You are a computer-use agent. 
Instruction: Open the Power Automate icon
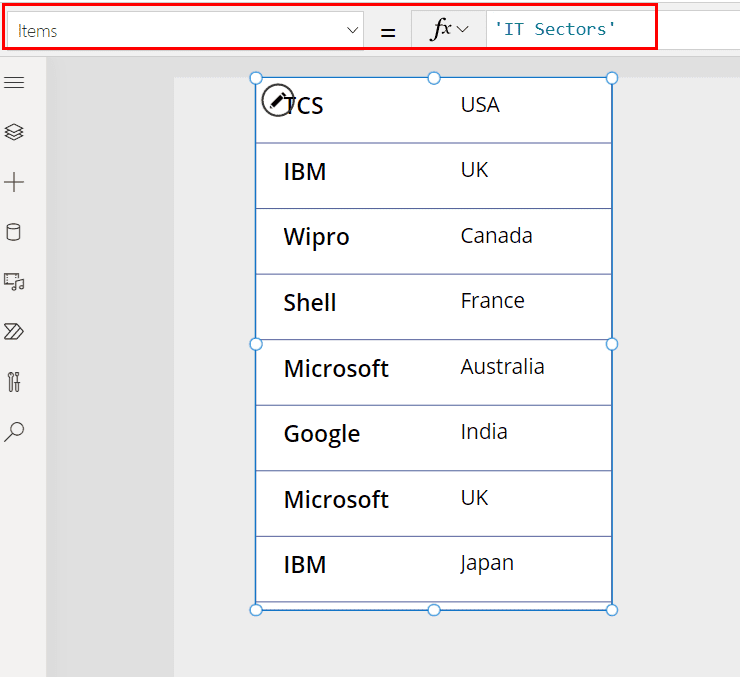click(14, 332)
